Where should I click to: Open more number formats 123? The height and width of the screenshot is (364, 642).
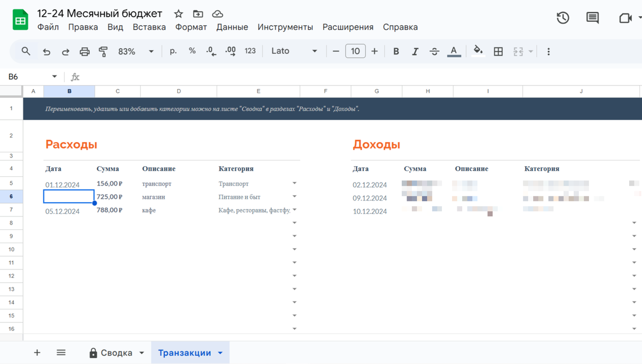pos(250,51)
